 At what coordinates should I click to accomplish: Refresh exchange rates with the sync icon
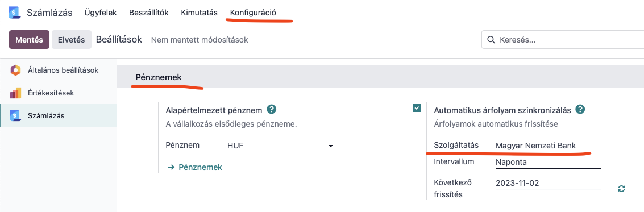click(621, 189)
